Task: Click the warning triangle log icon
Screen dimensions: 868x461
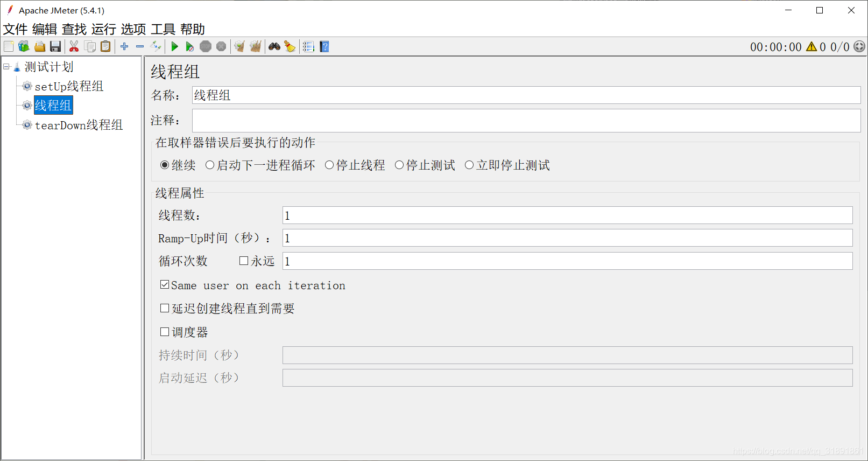Action: (x=811, y=47)
